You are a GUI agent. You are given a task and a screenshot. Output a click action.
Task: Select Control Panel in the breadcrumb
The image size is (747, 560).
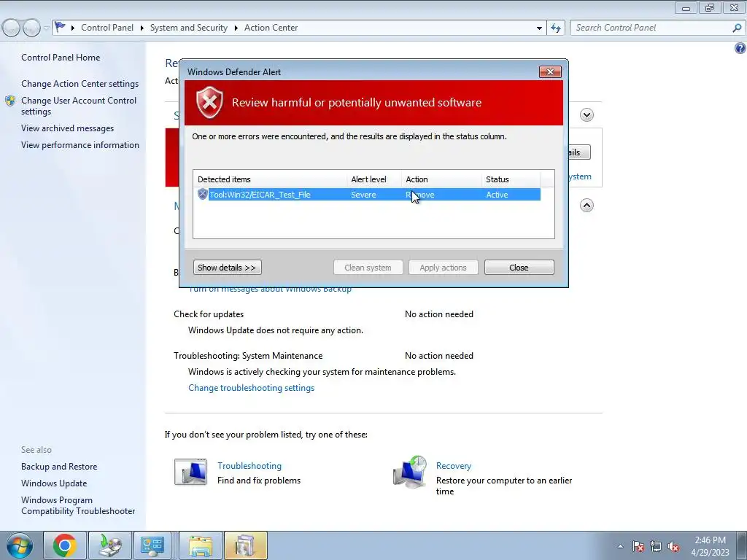pyautogui.click(x=107, y=28)
